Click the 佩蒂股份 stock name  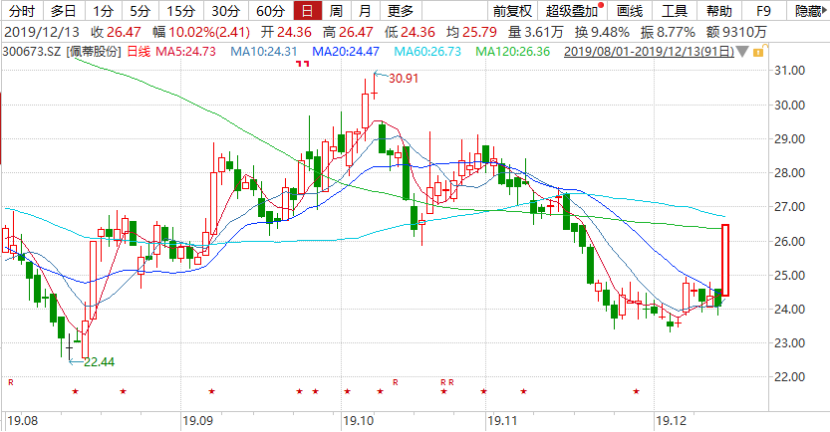point(94,52)
